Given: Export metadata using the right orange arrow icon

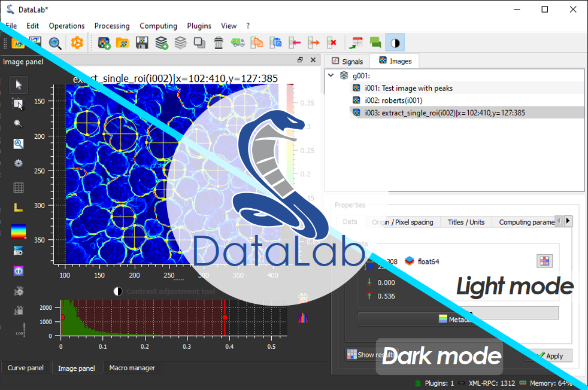Looking at the screenshot, I should (314, 42).
